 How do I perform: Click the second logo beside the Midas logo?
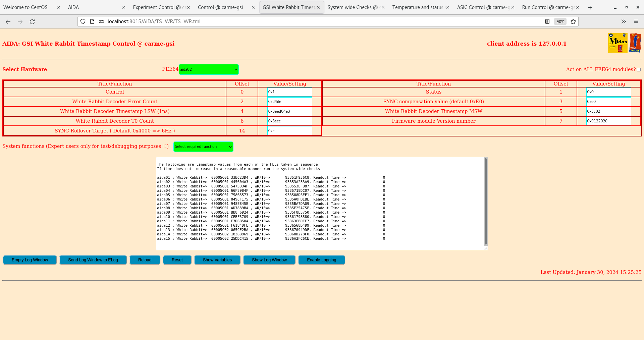coord(635,43)
